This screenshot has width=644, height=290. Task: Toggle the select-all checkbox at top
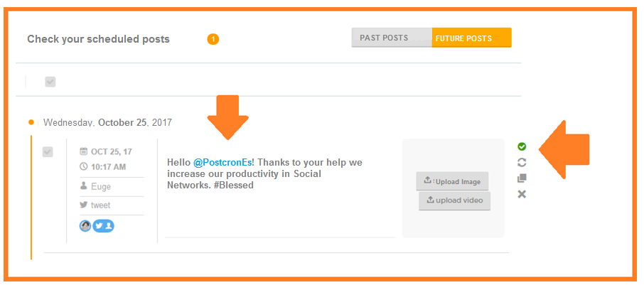point(50,82)
